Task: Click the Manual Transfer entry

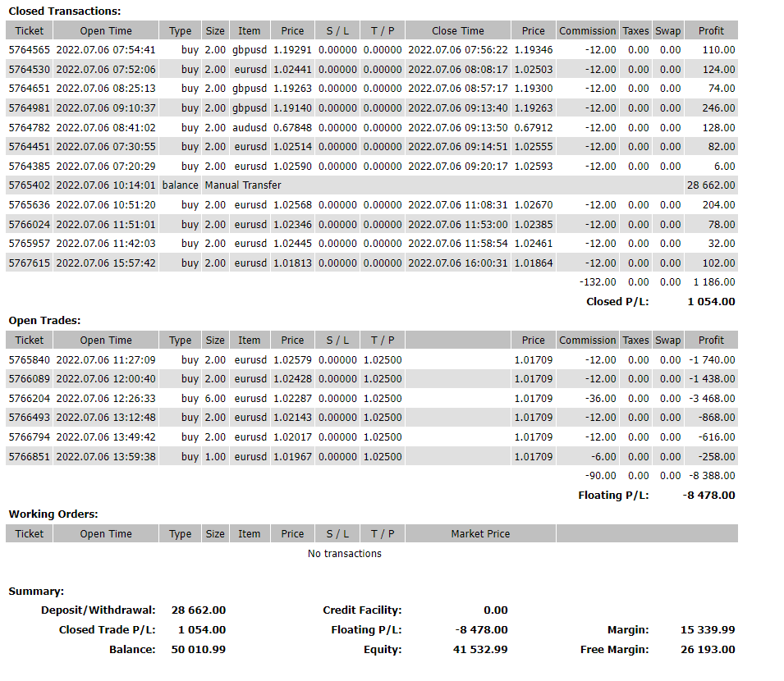Action: click(x=243, y=185)
